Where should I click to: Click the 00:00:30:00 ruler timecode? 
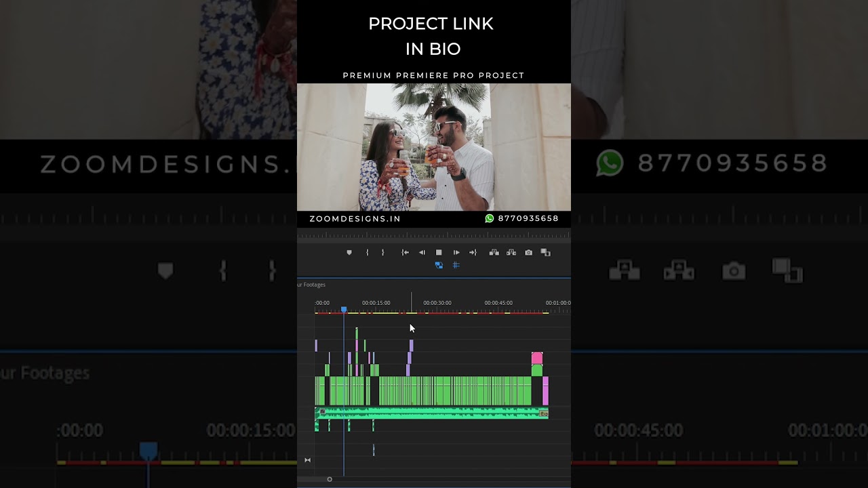click(437, 303)
